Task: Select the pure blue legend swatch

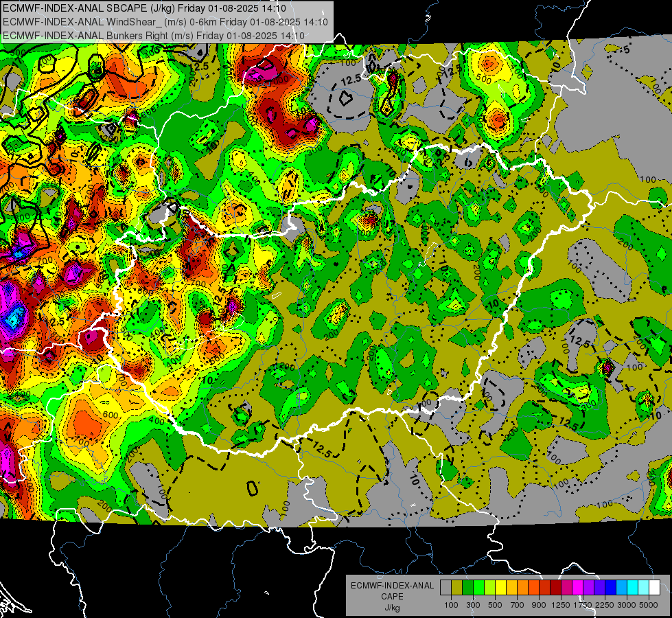Action: click(x=611, y=588)
